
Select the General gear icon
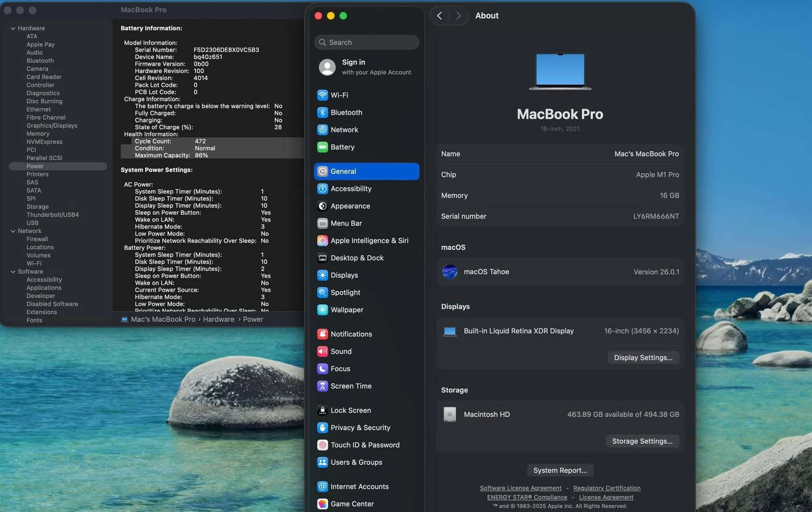322,171
